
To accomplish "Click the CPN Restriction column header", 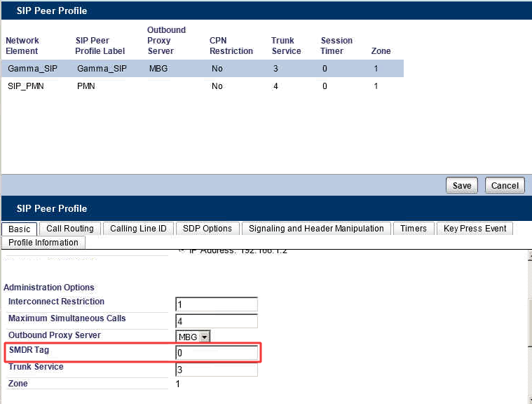I will click(x=231, y=46).
